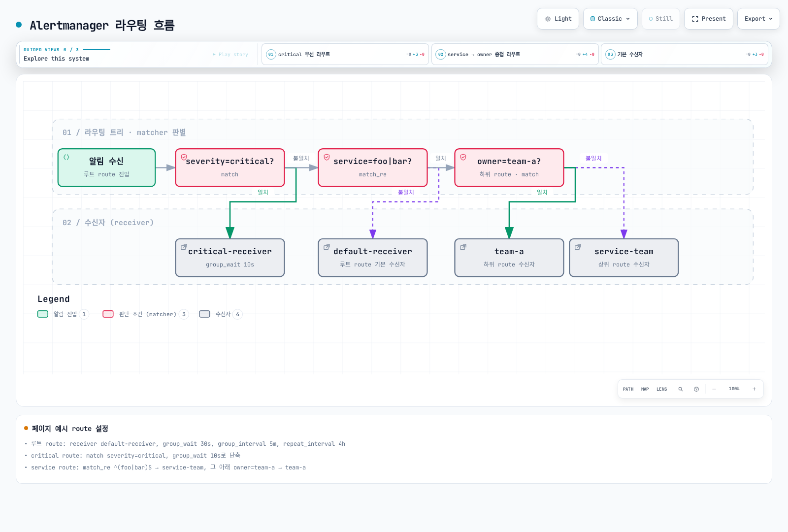Open the help question-mark icon

point(696,389)
